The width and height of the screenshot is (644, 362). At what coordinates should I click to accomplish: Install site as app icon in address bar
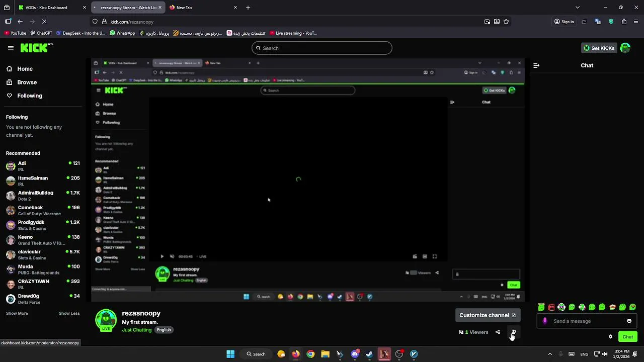(497, 22)
